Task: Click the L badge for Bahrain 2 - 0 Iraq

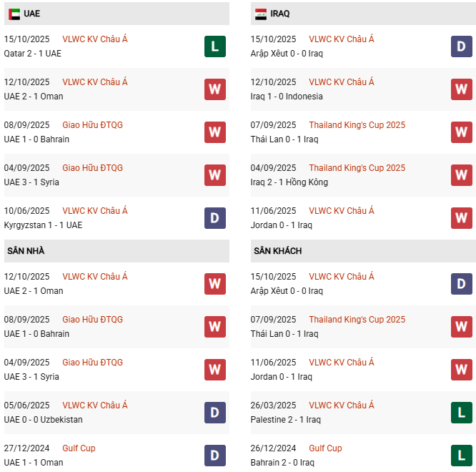Action: point(462,456)
